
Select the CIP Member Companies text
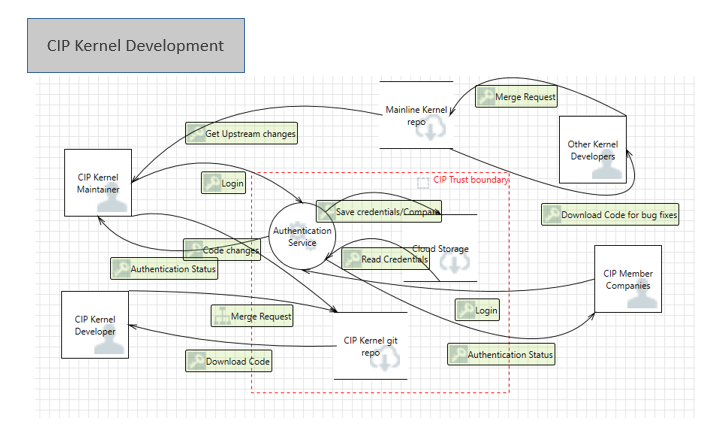coord(628,280)
